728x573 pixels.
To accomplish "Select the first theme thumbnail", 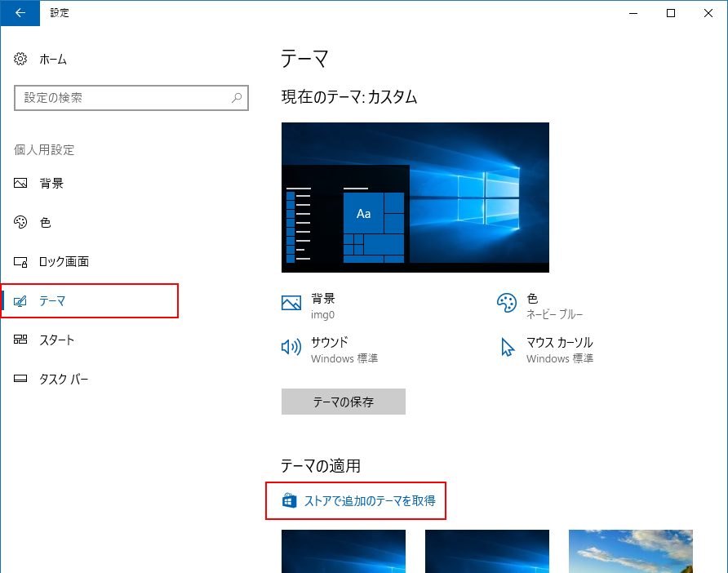I will (344, 551).
